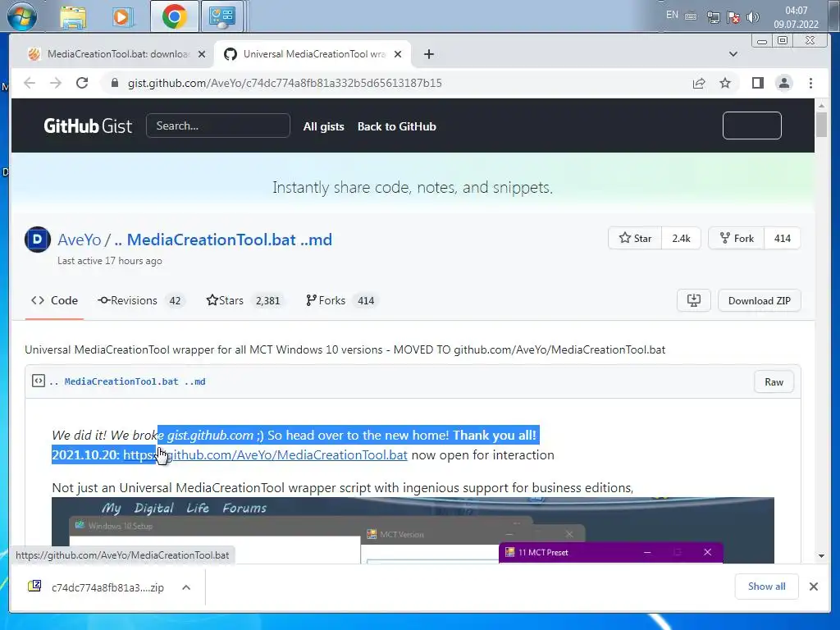Expand the download item options chevron
Viewport: 840px width, 630px height.
186,587
